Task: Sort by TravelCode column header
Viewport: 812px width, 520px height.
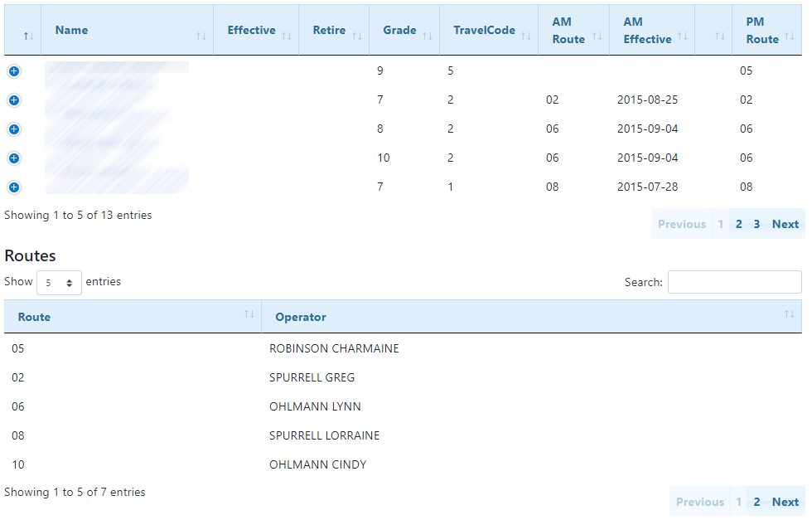Action: click(488, 31)
